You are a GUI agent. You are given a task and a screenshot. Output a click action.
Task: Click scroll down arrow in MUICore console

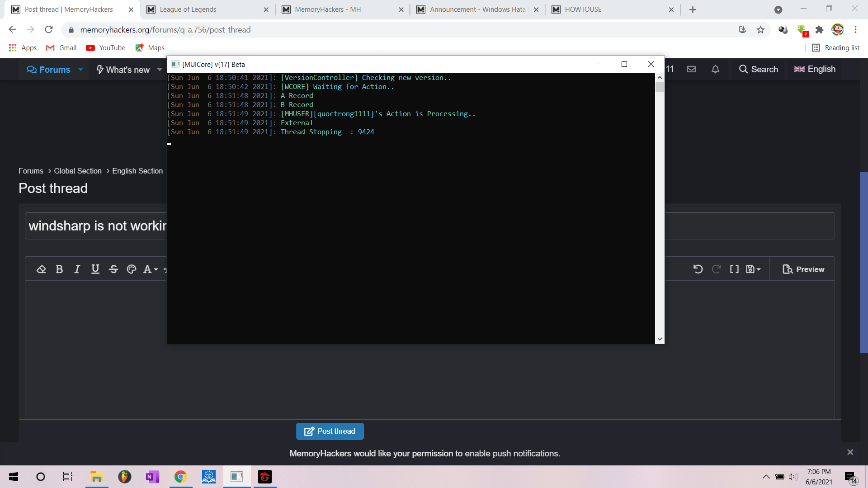(x=660, y=339)
